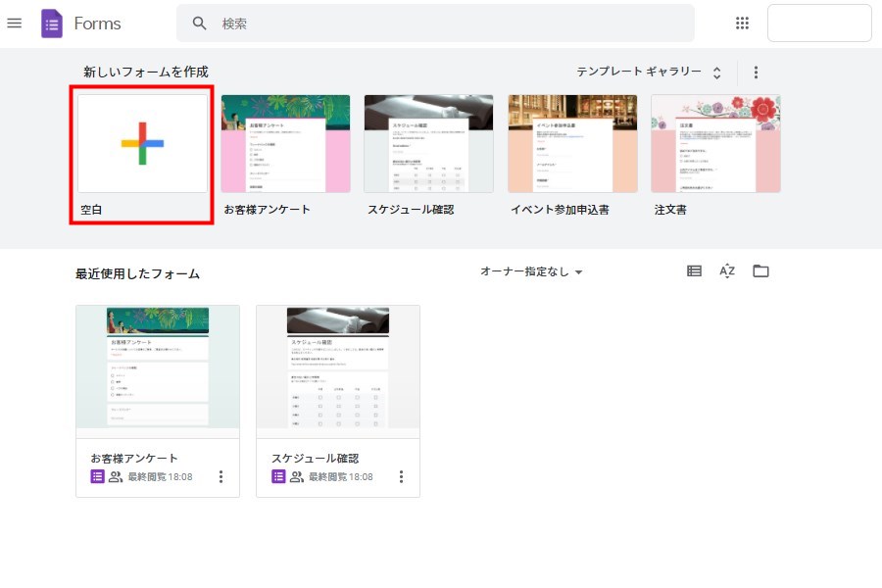Switch to list view layout
Screen dimensions: 882x588
pyautogui.click(x=694, y=271)
